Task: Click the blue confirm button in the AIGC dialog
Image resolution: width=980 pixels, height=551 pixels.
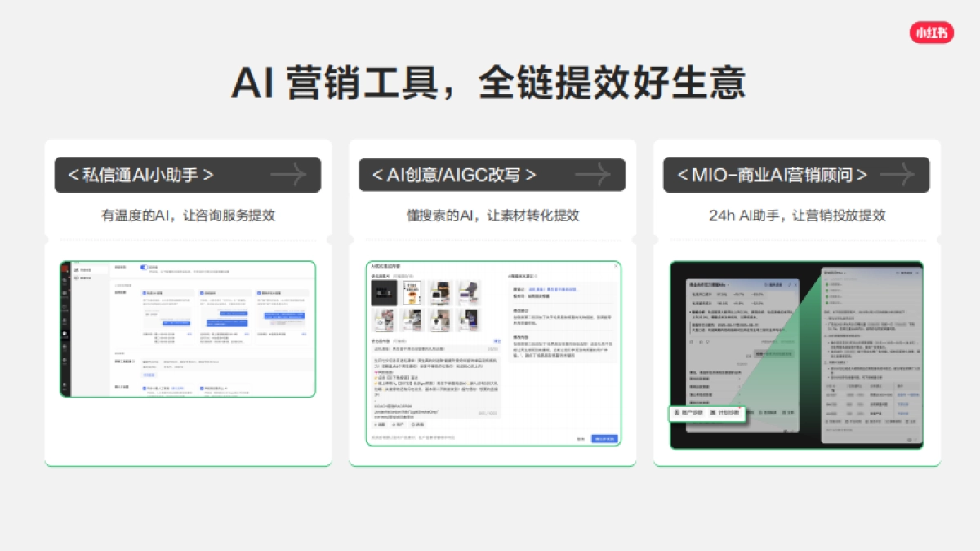Action: click(x=604, y=438)
